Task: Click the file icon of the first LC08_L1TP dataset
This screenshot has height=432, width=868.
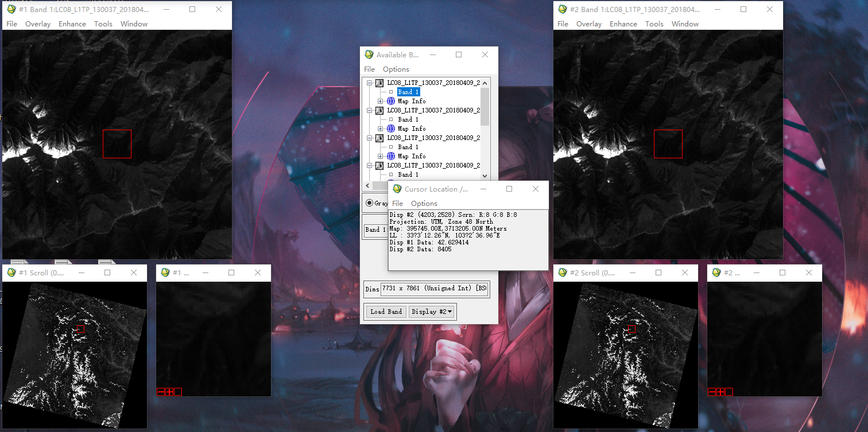Action: (x=379, y=83)
